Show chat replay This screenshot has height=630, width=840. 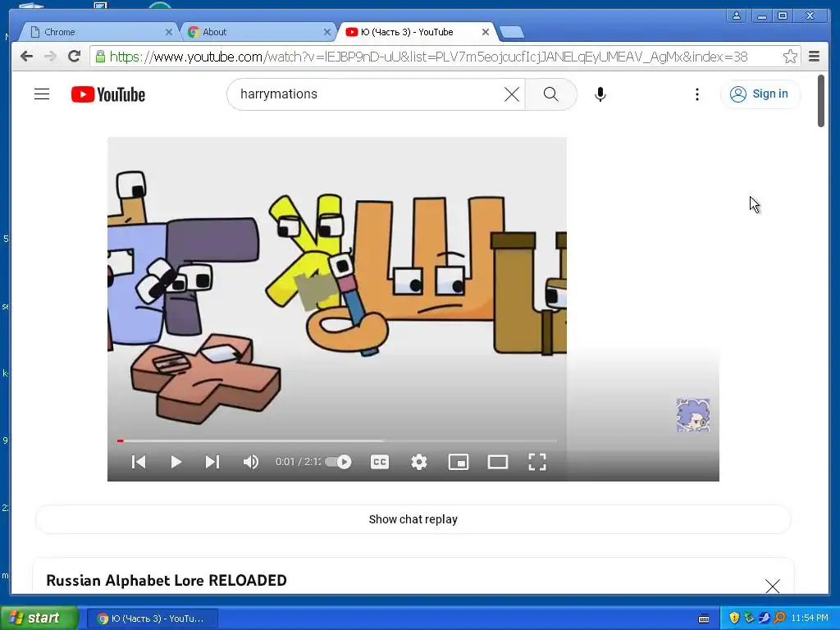[413, 519]
